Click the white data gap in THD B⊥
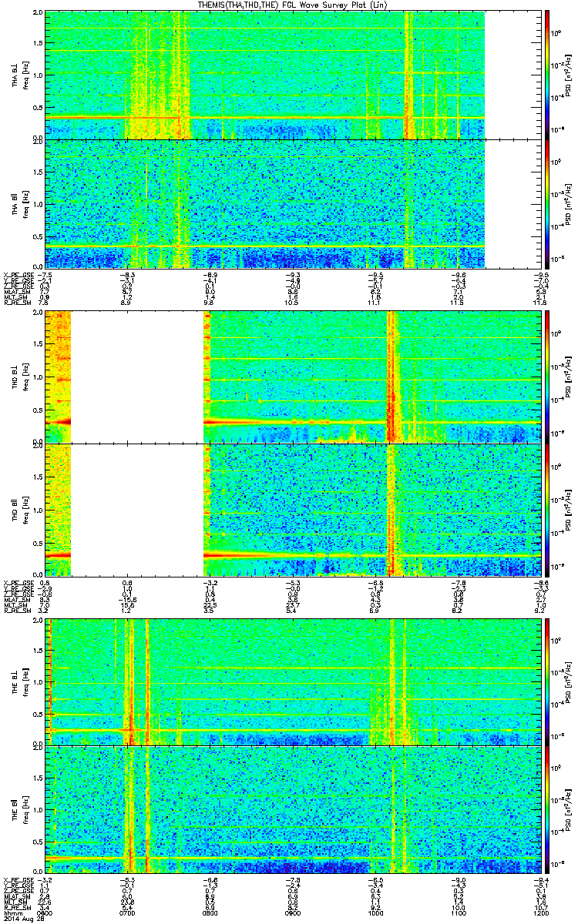This screenshot has width=578, height=924. click(x=137, y=377)
